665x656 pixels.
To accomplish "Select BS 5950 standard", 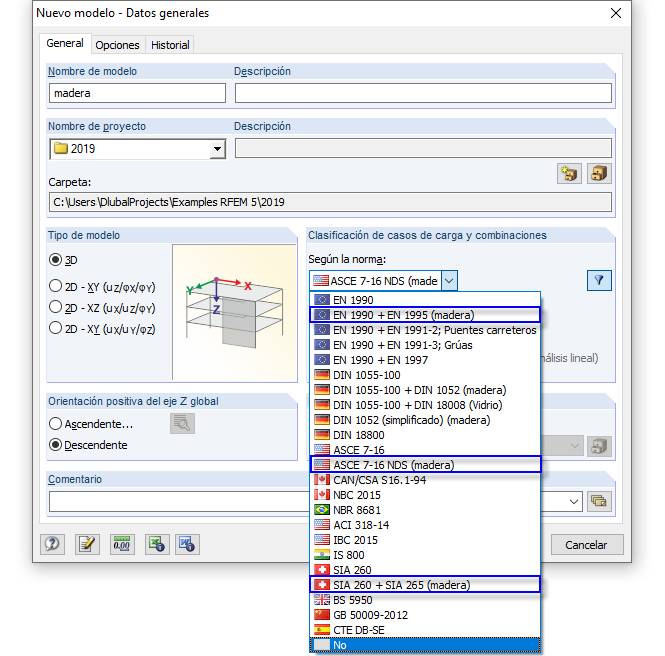I will pos(425,600).
